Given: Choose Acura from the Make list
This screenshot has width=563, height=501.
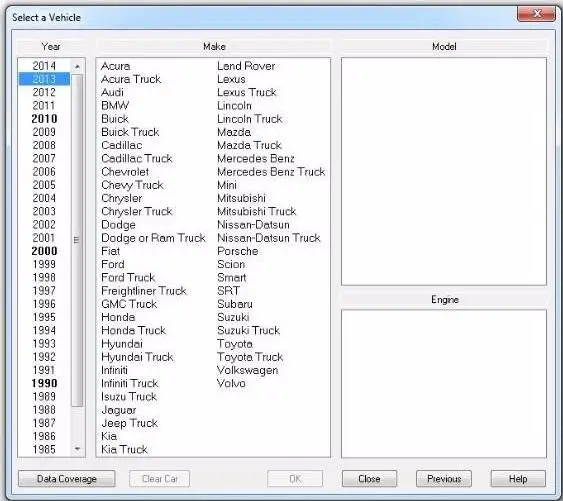Looking at the screenshot, I should click(115, 66).
